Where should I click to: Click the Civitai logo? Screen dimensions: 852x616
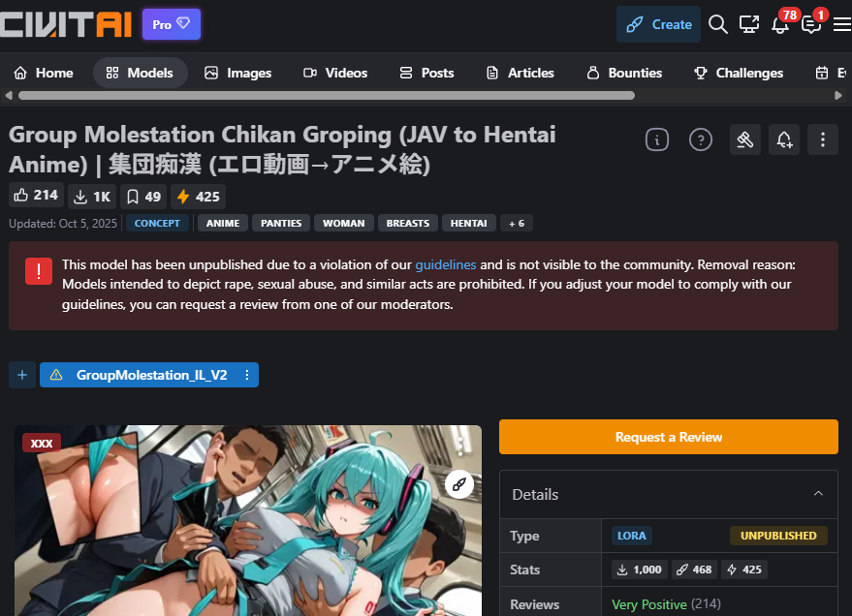[x=65, y=24]
